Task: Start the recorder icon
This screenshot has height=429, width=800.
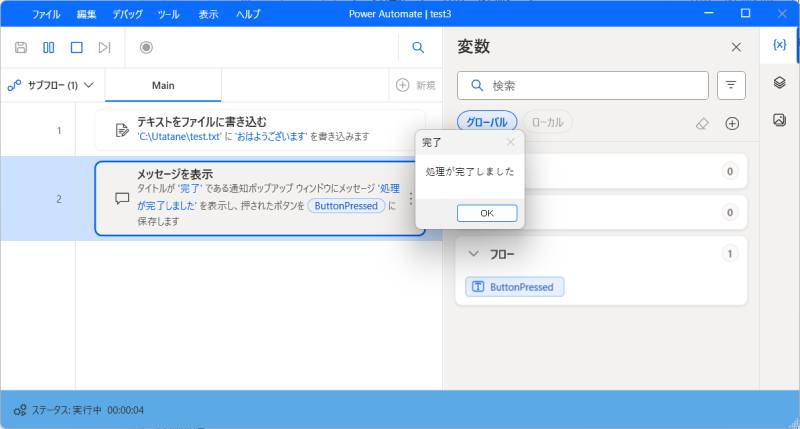Action: tap(146, 47)
